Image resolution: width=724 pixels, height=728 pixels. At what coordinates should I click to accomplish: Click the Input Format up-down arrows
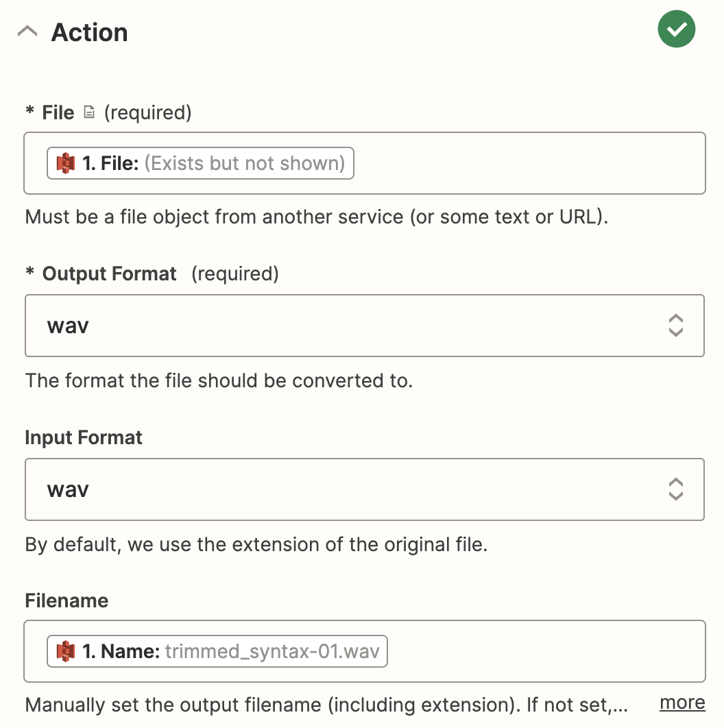tap(676, 489)
